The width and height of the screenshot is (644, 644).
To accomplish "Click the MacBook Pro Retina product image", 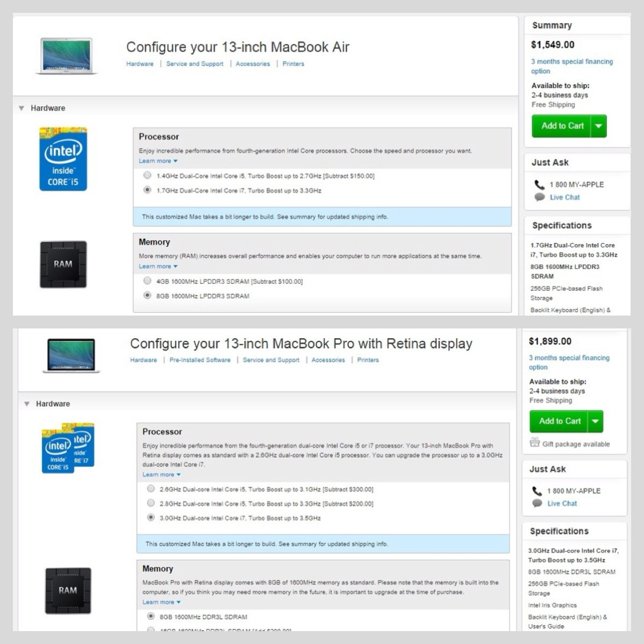I will click(x=71, y=355).
